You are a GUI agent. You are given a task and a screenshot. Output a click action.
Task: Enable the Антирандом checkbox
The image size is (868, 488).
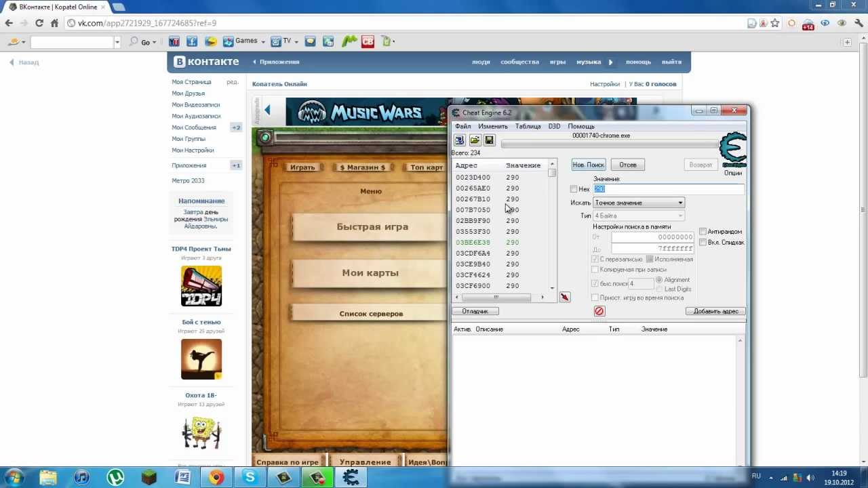(x=703, y=232)
